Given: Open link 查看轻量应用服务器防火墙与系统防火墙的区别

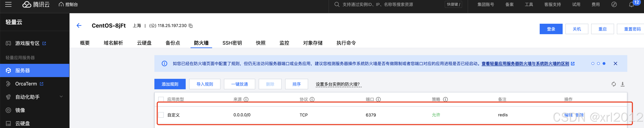Looking at the screenshot, I should click(x=525, y=64).
